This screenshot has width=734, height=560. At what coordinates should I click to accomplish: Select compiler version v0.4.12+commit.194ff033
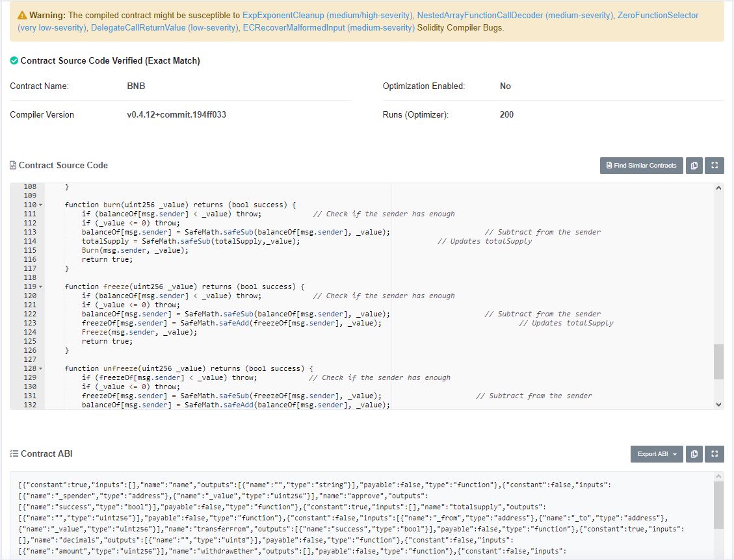point(176,114)
